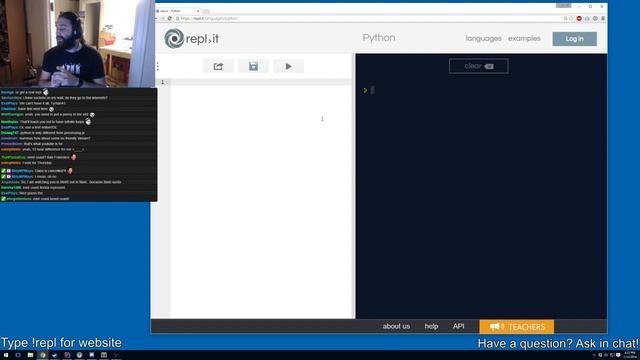Open the help footer link

(431, 327)
